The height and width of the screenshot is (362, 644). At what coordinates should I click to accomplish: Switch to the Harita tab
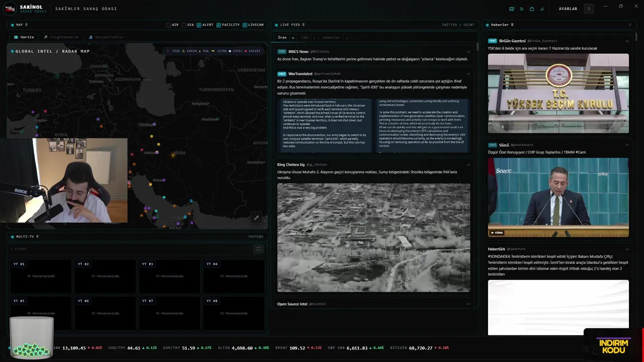click(24, 37)
